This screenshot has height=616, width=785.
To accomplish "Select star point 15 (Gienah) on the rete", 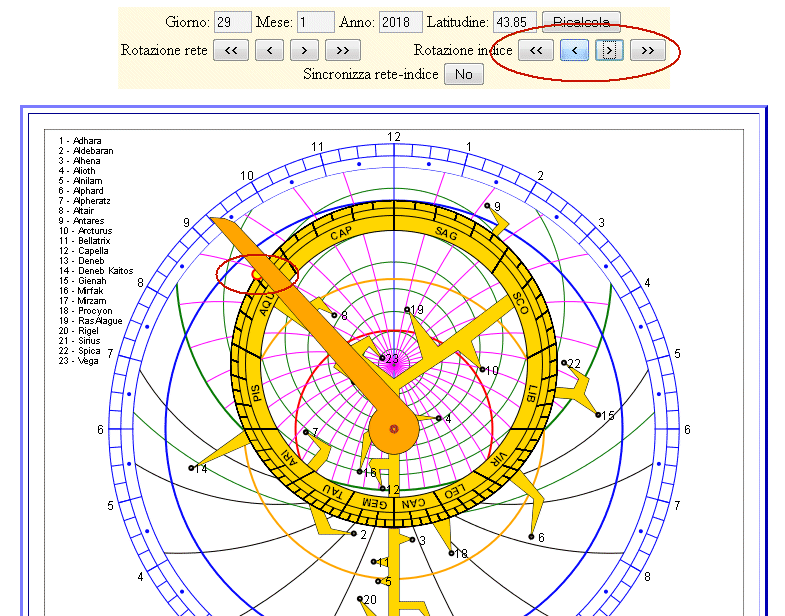I will click(598, 415).
